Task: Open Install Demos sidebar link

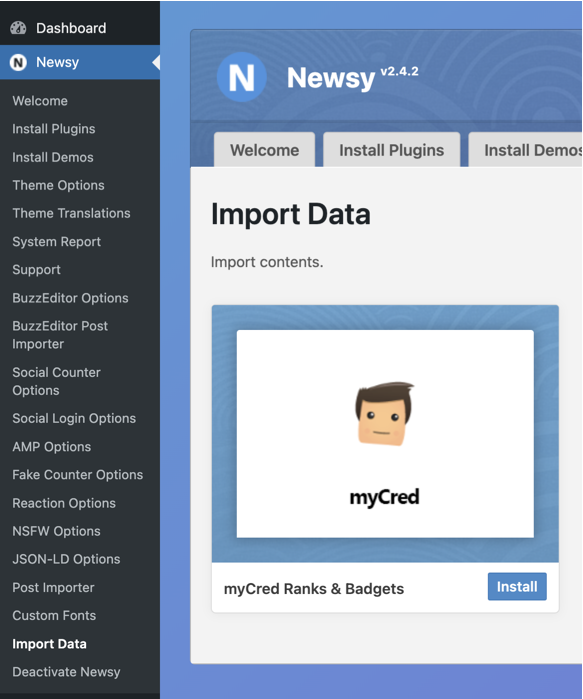Action: point(53,157)
